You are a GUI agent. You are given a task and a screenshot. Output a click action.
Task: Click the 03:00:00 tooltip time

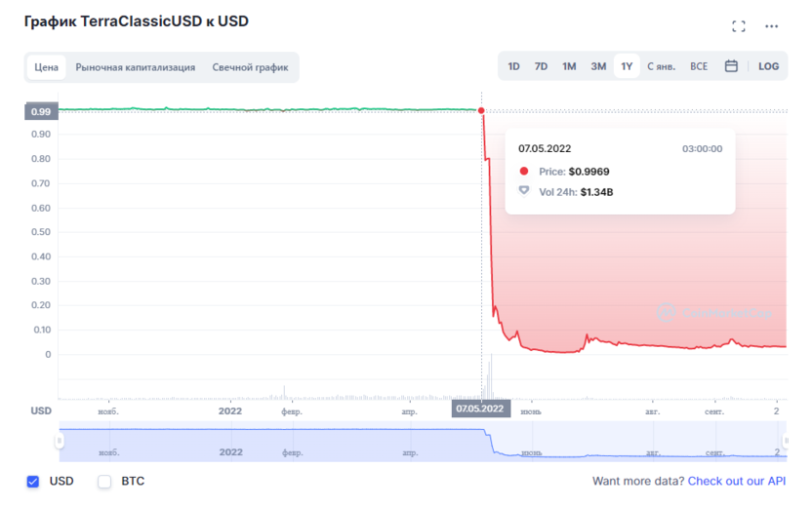[x=702, y=149]
